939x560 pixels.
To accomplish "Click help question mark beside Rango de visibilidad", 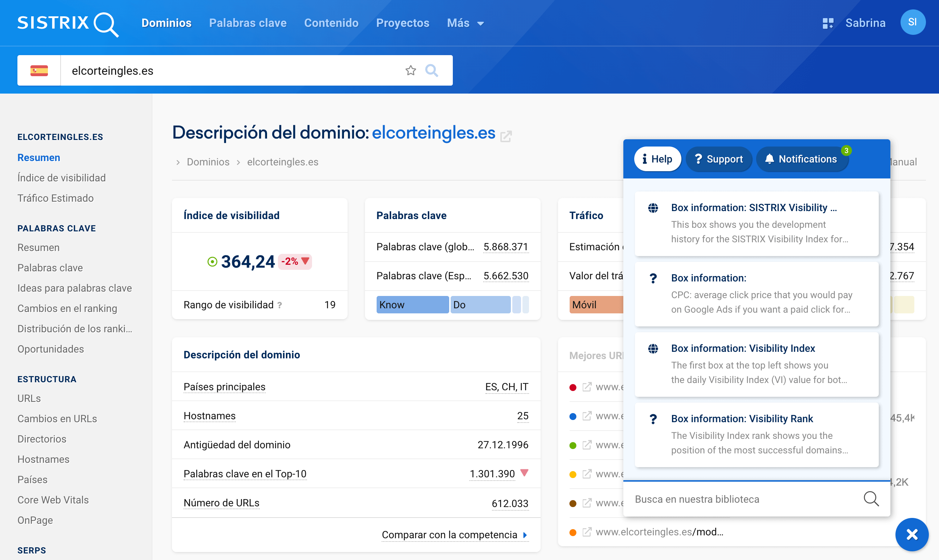I will point(280,305).
